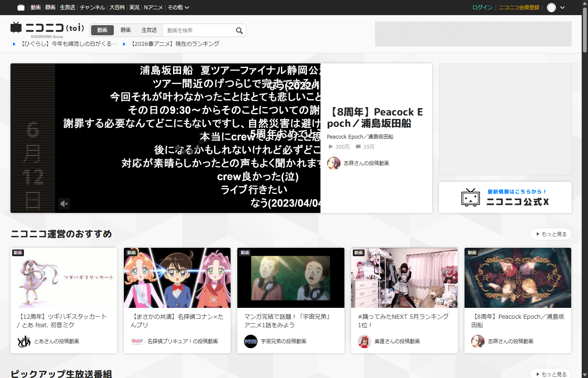The width and height of the screenshot is (588, 378).
Task: Open 実況 in the top navigation
Action: 134,8
